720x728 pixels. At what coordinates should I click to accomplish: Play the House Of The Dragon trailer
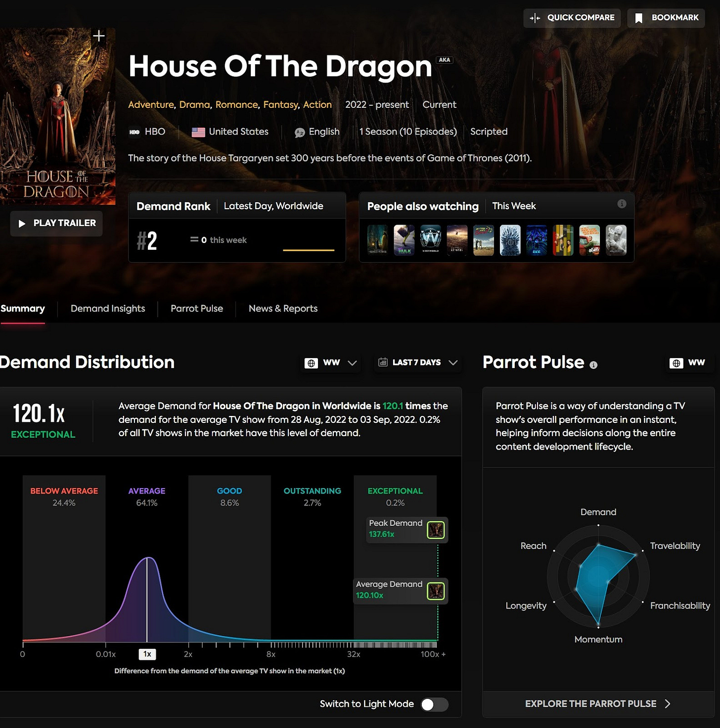point(56,224)
